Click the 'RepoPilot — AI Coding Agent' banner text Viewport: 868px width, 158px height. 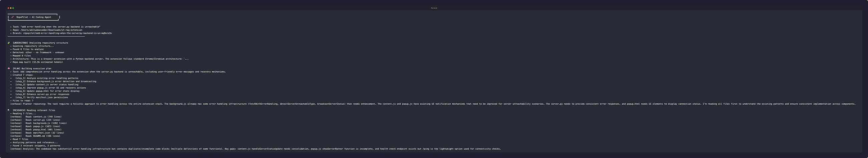(34, 17)
